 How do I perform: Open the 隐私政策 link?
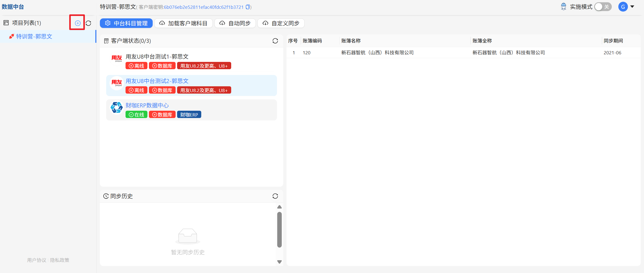[60, 260]
